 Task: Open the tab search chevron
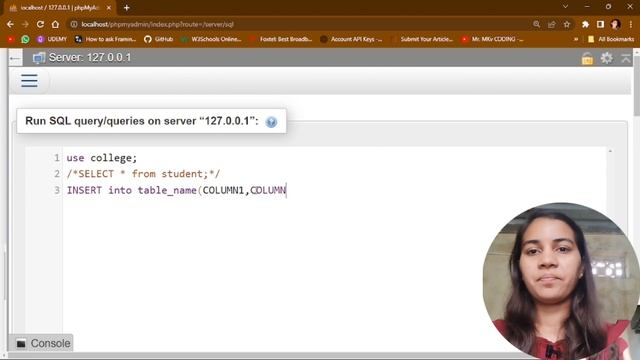coord(565,7)
